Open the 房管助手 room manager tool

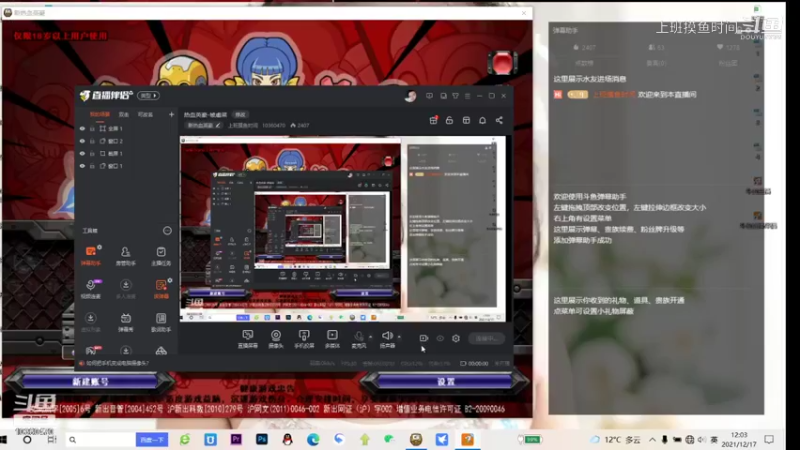(x=126, y=256)
